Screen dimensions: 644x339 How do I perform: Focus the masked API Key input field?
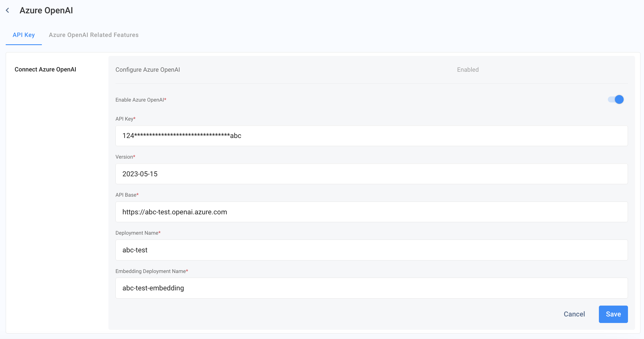(371, 136)
